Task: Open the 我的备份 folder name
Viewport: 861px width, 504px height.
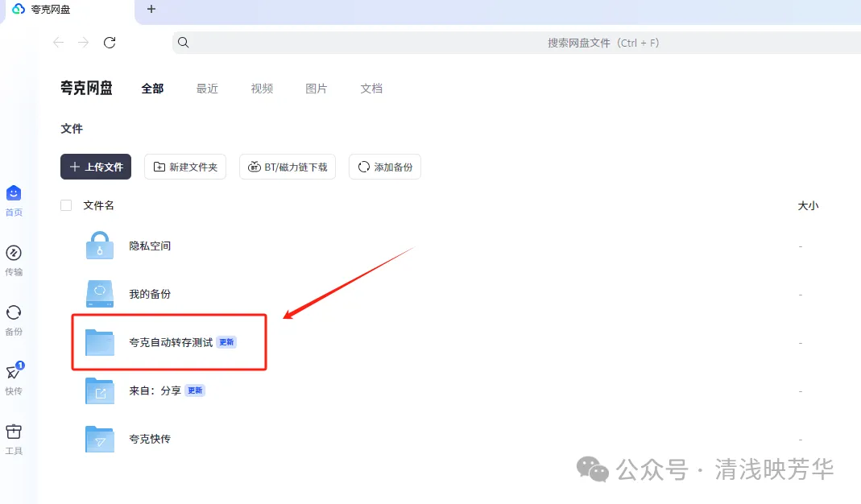Action: tap(150, 295)
